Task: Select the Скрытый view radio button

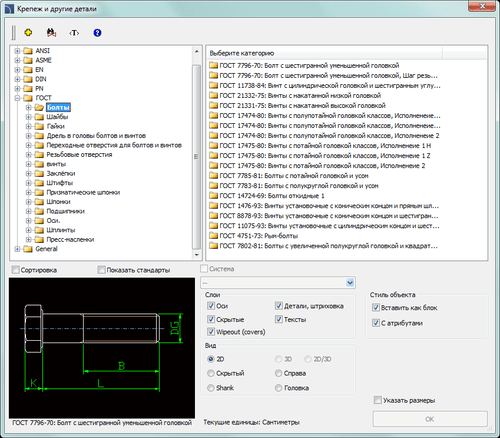Action: [x=211, y=373]
